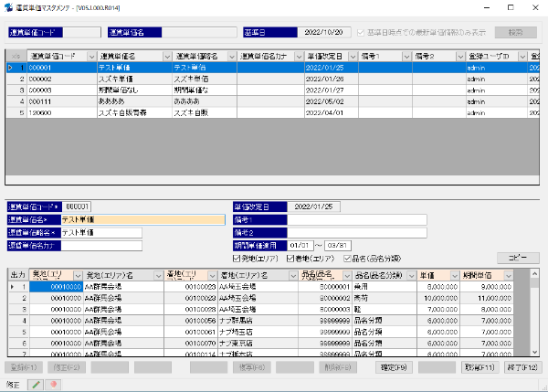Click the row 1 selector arrow in upper grid
The height and width of the screenshot is (392, 548).
coord(10,68)
